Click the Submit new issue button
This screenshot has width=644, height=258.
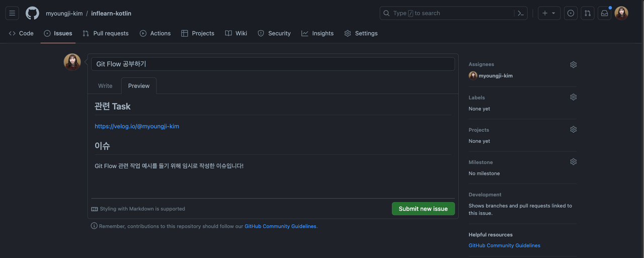pyautogui.click(x=423, y=209)
